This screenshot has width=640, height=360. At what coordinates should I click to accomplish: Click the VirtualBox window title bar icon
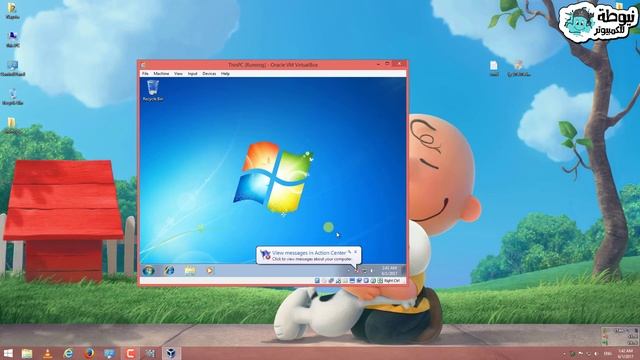click(x=143, y=65)
